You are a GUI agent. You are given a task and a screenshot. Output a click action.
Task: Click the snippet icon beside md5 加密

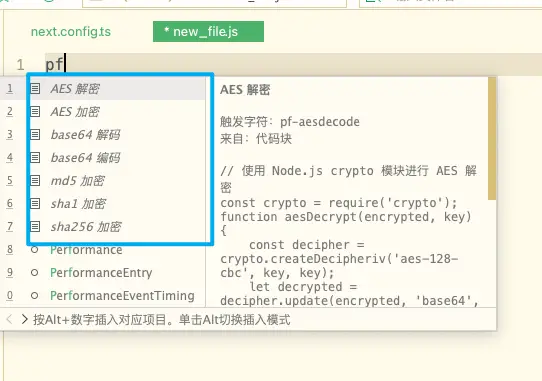tap(35, 180)
